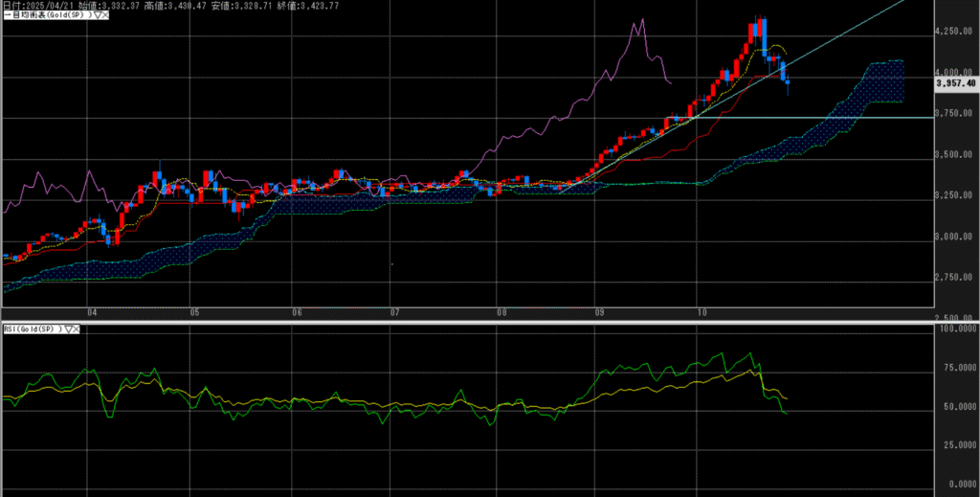Click the 25.0000 level on RSI axis
The width and height of the screenshot is (980, 497).
[x=955, y=445]
